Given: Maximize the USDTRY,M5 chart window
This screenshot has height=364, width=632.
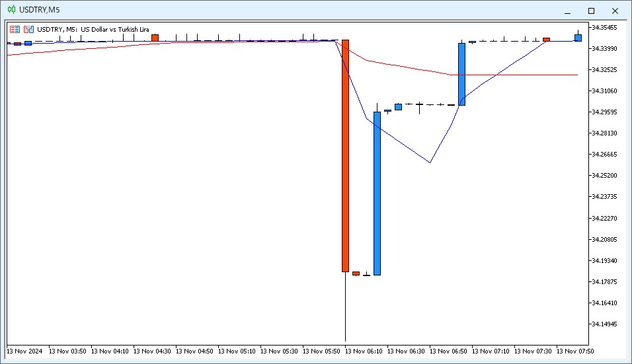Looking at the screenshot, I should click(591, 11).
